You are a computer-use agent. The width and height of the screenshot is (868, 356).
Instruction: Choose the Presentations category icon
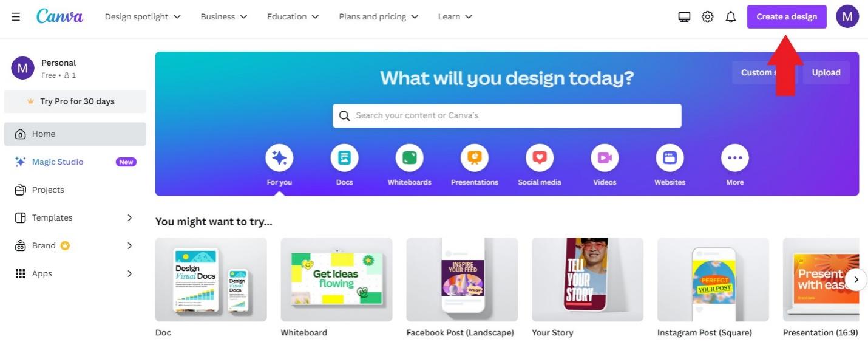point(475,159)
